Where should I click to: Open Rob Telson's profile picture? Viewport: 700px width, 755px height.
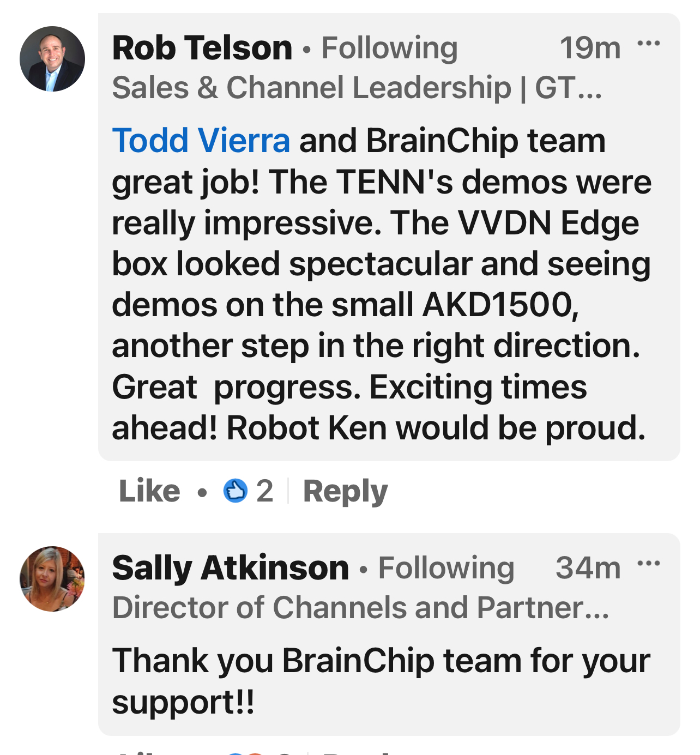52,59
